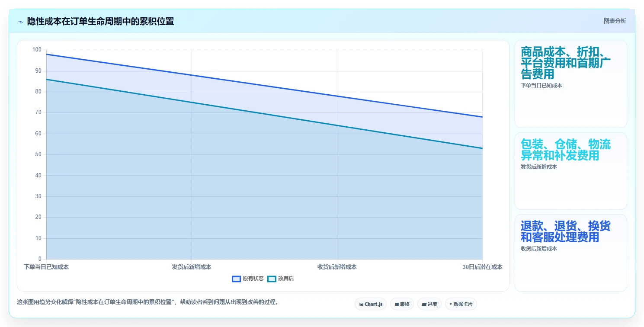
Task: Click the y-axis value 50
Action: (38, 154)
